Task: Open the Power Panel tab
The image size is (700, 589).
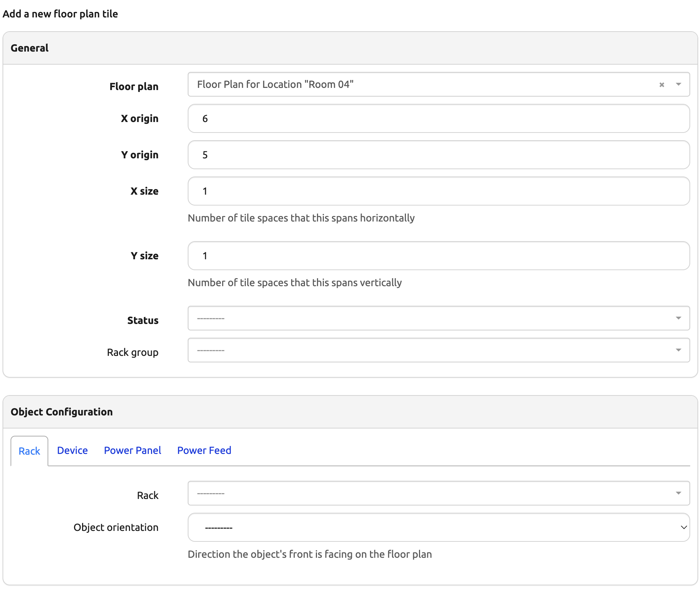Action: pyautogui.click(x=133, y=450)
